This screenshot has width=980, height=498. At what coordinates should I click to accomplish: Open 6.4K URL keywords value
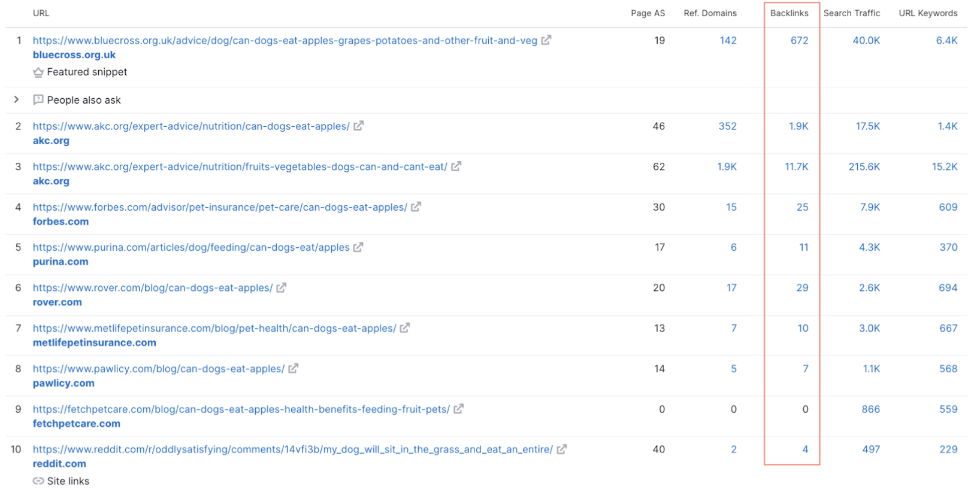point(946,41)
